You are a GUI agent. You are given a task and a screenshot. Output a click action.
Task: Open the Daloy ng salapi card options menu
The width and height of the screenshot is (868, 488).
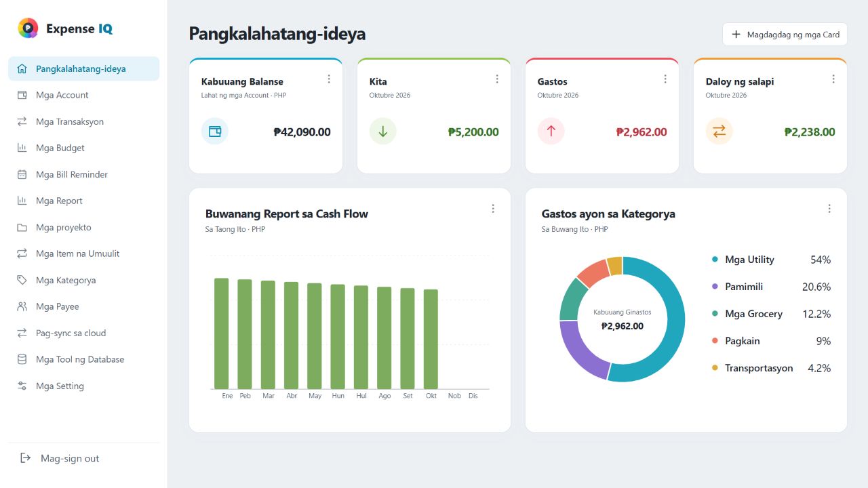tap(833, 79)
